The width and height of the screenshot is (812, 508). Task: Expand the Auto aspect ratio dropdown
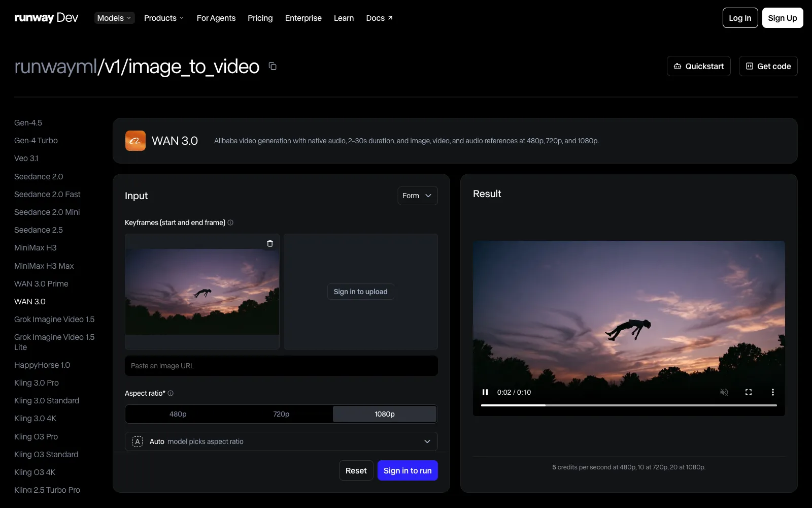click(x=281, y=441)
